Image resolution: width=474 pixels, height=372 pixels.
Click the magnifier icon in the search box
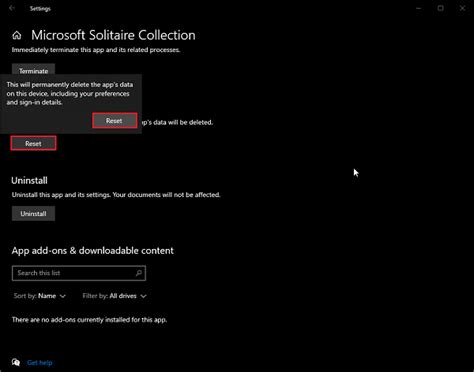click(139, 273)
